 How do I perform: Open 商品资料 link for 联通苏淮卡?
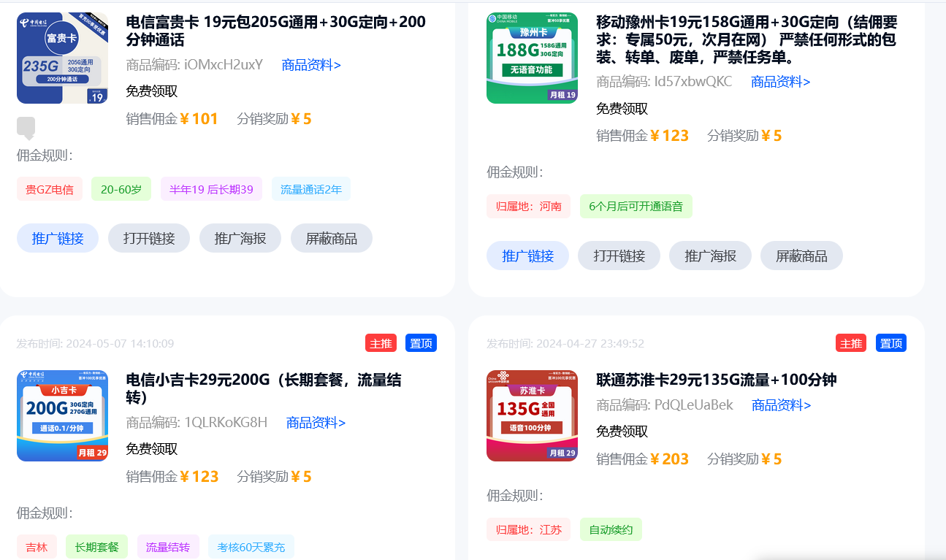point(782,405)
